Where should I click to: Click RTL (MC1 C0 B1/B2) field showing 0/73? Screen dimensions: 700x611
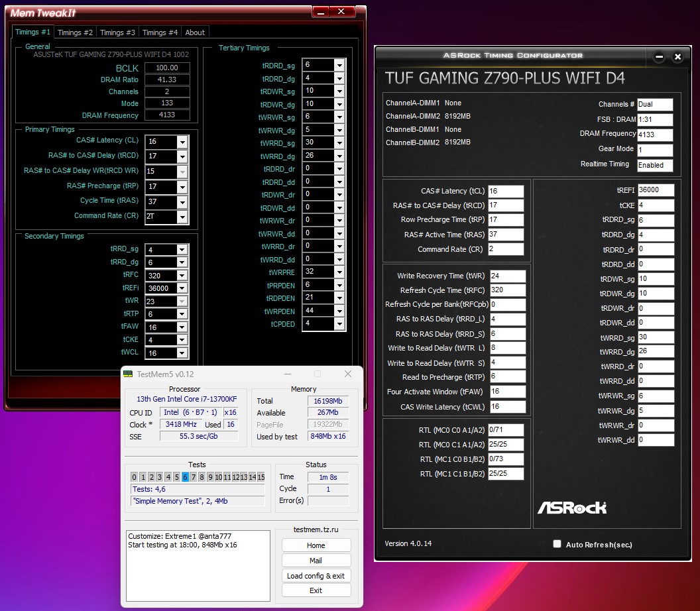tap(506, 459)
